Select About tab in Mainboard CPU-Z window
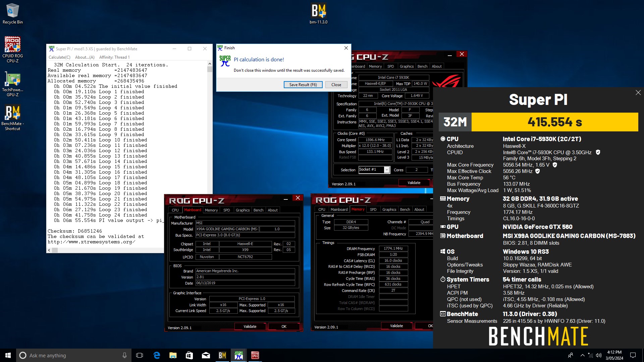The height and width of the screenshot is (362, 644). point(273,210)
